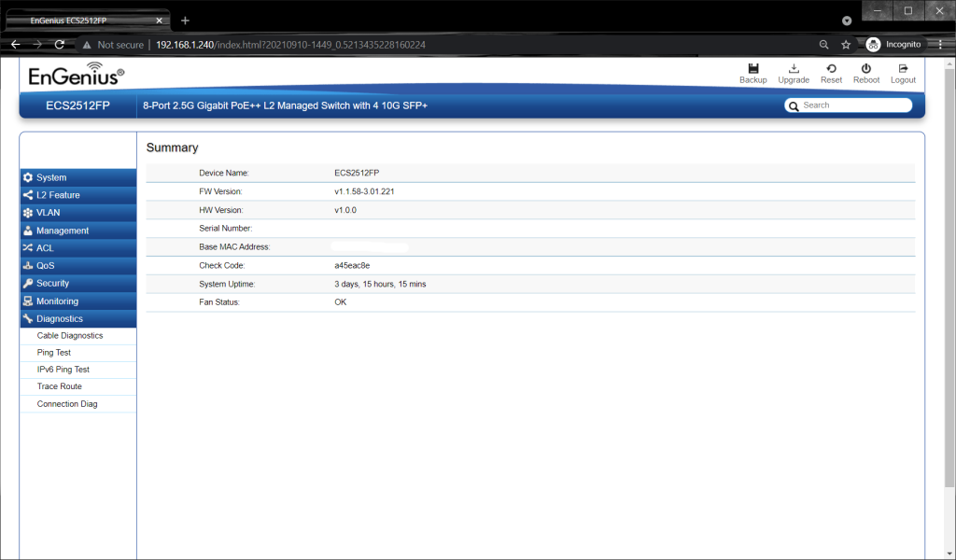Click the VLAN cluster icon in sidebar
This screenshot has height=560, width=956.
[x=27, y=213]
